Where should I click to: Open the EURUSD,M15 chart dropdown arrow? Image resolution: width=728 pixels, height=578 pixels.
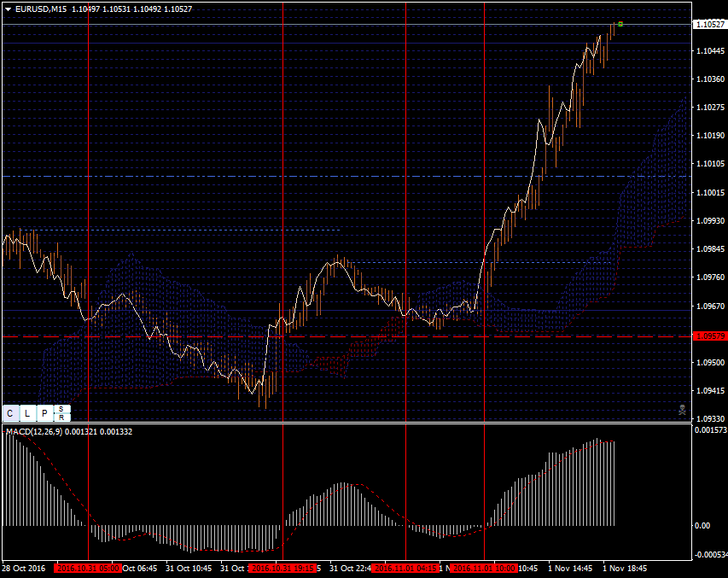(x=8, y=9)
